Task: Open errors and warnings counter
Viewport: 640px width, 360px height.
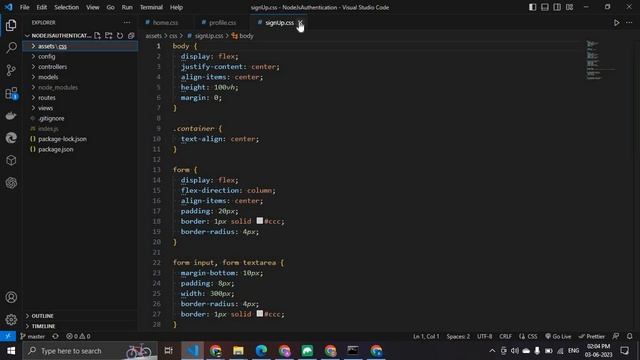Action: [x=78, y=336]
